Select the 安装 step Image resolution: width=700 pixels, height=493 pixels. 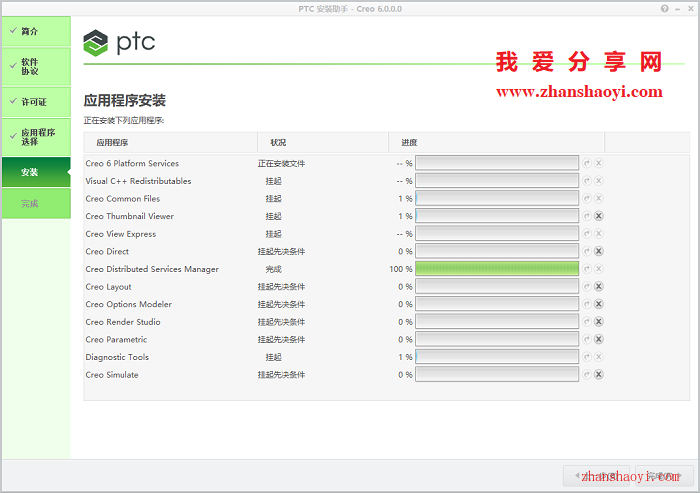tap(36, 172)
